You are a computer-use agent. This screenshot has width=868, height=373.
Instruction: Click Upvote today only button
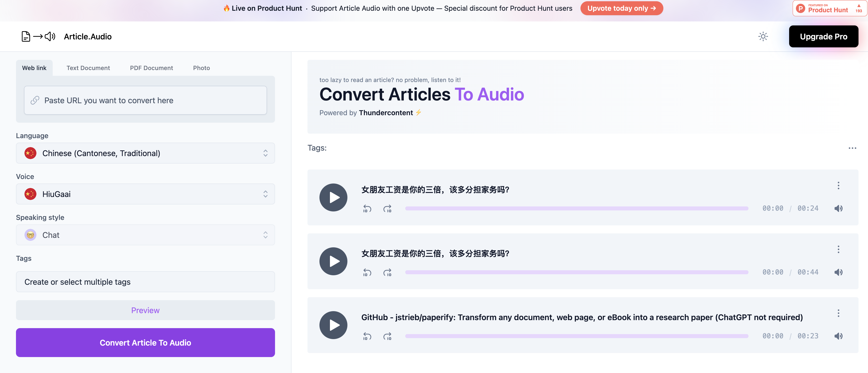click(621, 8)
